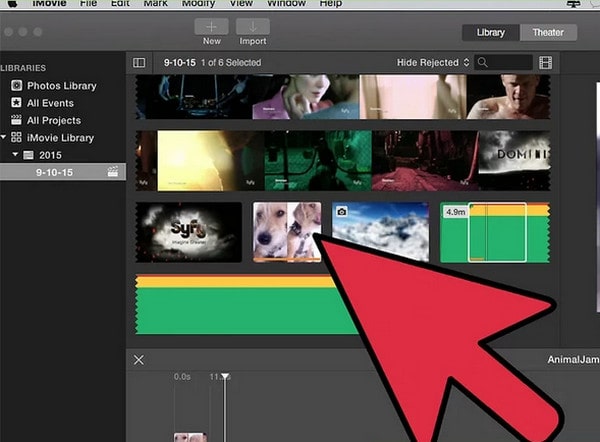Click the New plus button
This screenshot has height=442, width=600.
click(211, 27)
